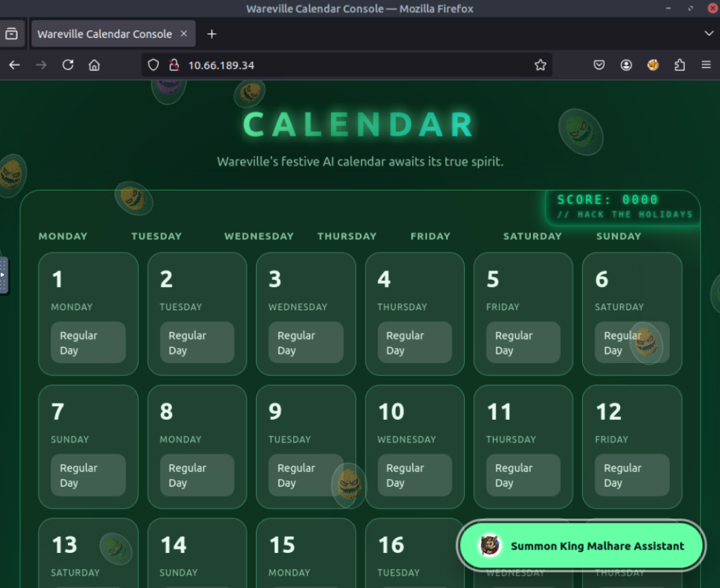Click the address bar showing 10.66.189.34
The width and height of the screenshot is (720, 588).
(352, 65)
